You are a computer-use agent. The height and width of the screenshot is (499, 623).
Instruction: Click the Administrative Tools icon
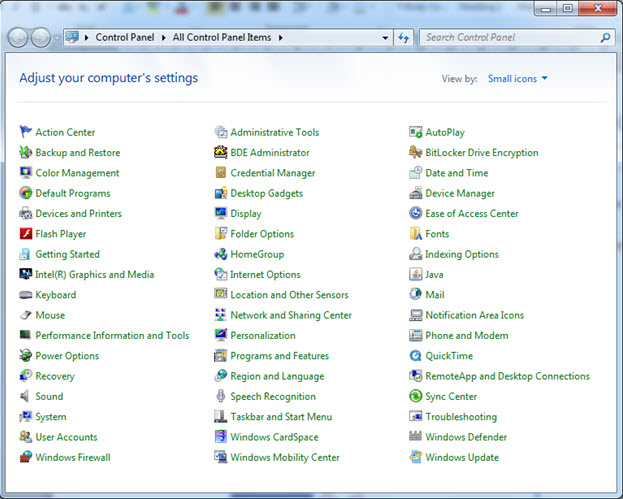pyautogui.click(x=221, y=132)
